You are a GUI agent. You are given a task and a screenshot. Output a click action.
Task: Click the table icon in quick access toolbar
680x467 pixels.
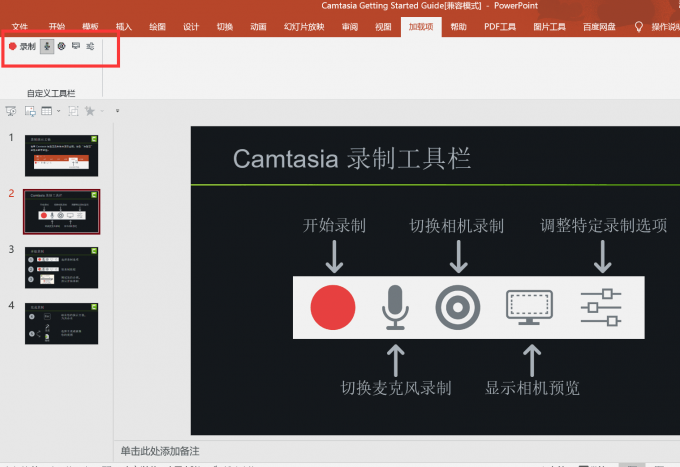click(x=46, y=111)
